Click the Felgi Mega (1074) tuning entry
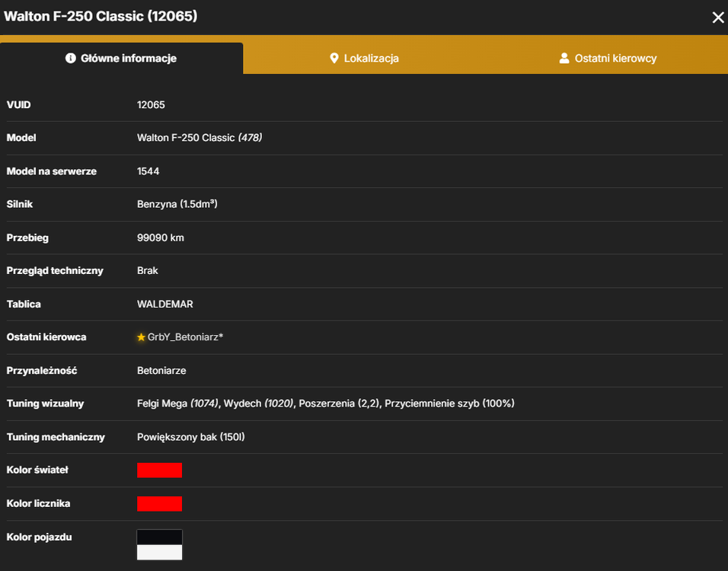The image size is (728, 571). pyautogui.click(x=178, y=404)
